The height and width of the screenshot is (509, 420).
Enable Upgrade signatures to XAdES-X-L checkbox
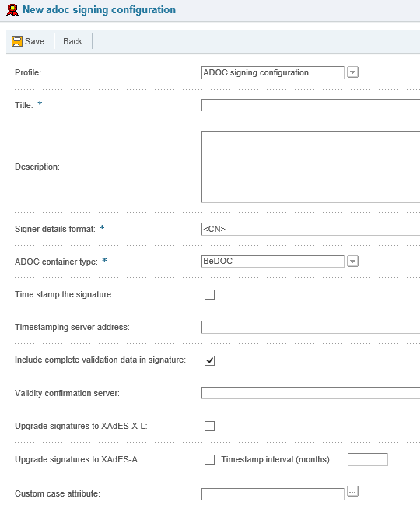pyautogui.click(x=209, y=426)
